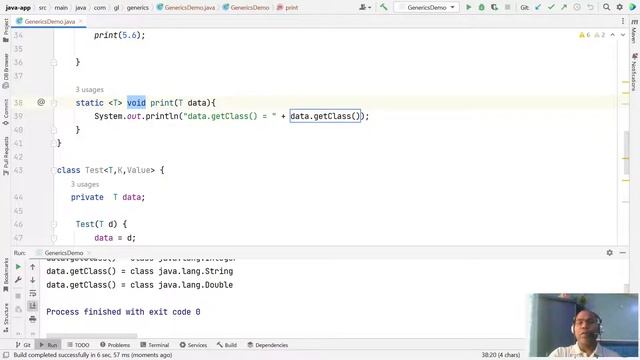Screen dimensions: 640x360
Task: Collapse Test constructor fold at line 46
Action: click(54, 224)
